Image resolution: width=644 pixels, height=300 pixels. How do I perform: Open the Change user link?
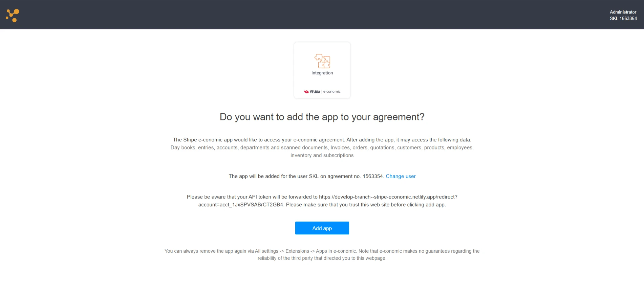[401, 176]
